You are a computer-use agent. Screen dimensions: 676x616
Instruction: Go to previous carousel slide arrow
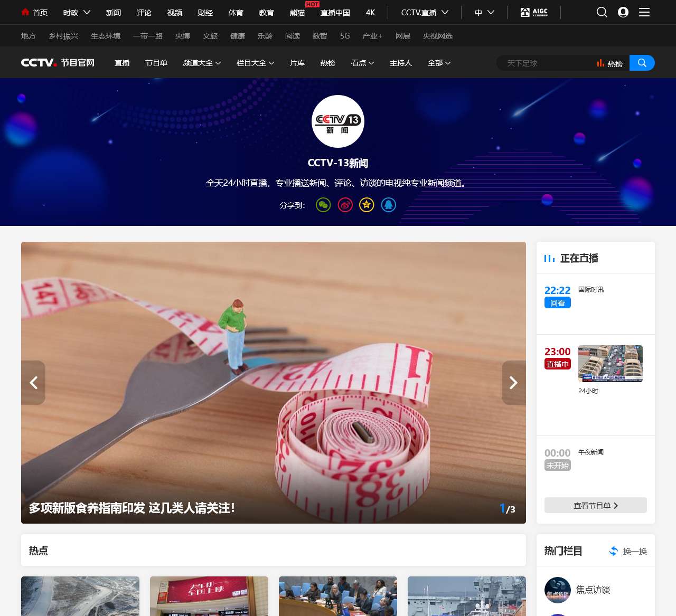click(x=33, y=383)
